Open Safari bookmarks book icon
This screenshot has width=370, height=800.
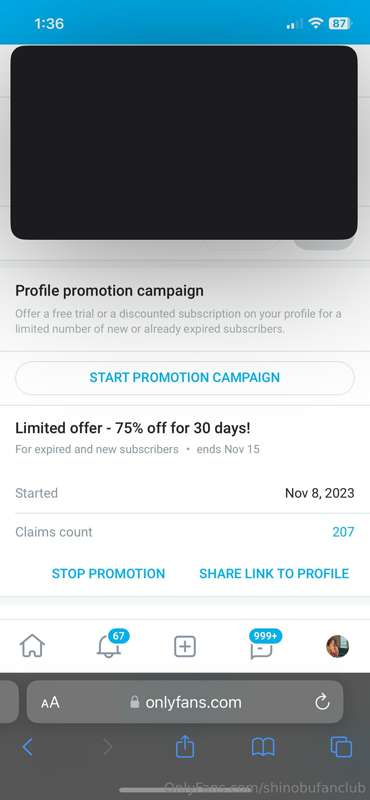263,747
